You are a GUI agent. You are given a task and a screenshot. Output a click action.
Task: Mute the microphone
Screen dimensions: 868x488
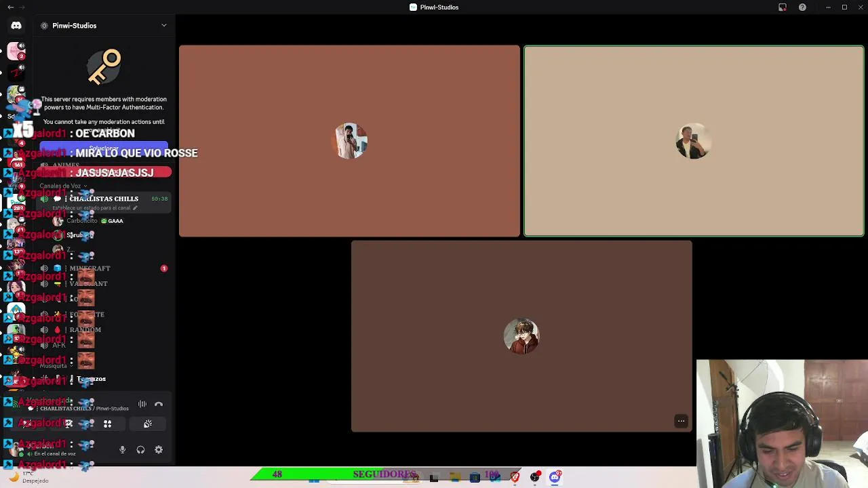123,449
